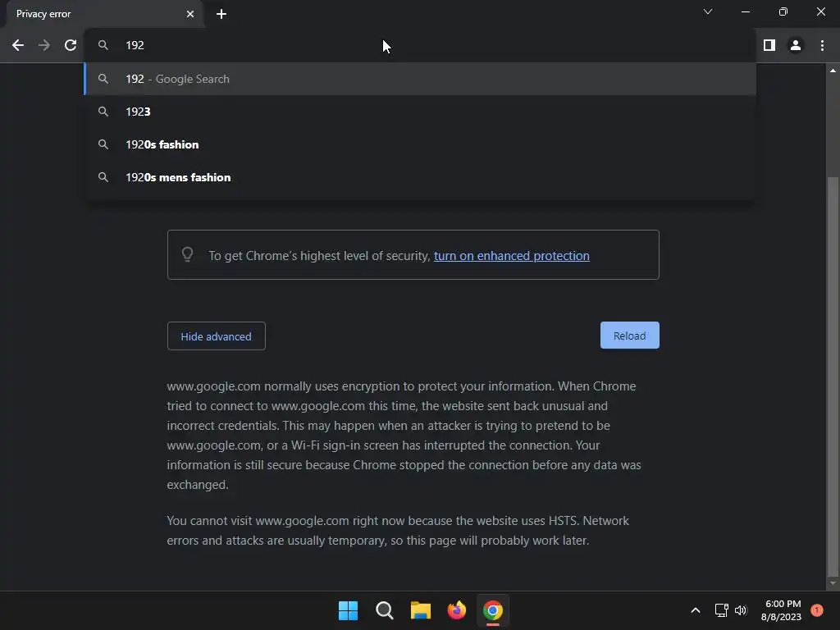Show hidden system tray icons
This screenshot has height=630, width=840.
pos(696,610)
